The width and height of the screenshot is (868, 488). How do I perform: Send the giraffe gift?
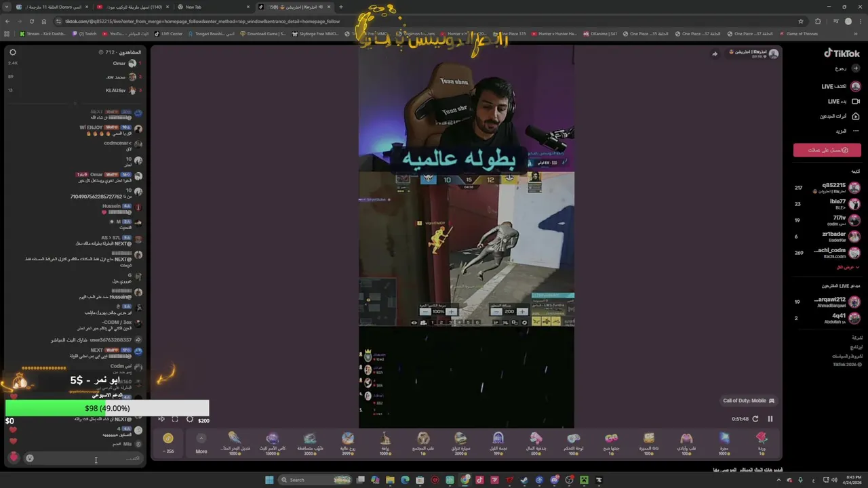(385, 443)
